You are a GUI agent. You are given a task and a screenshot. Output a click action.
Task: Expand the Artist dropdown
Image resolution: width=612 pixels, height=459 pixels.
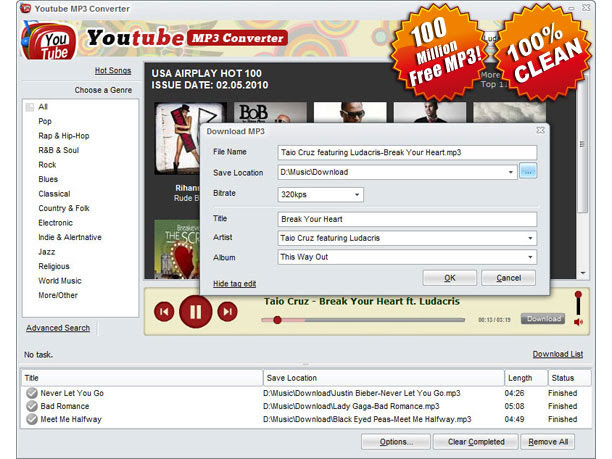(x=530, y=238)
